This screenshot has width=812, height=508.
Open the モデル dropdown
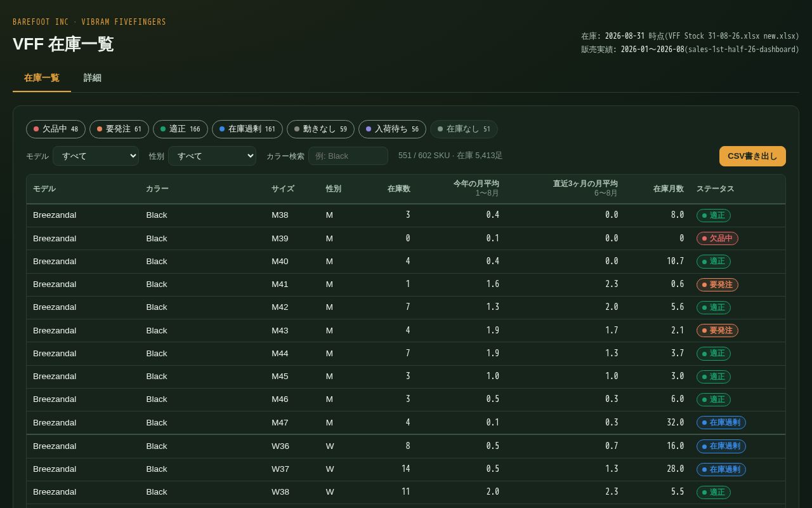click(x=96, y=156)
